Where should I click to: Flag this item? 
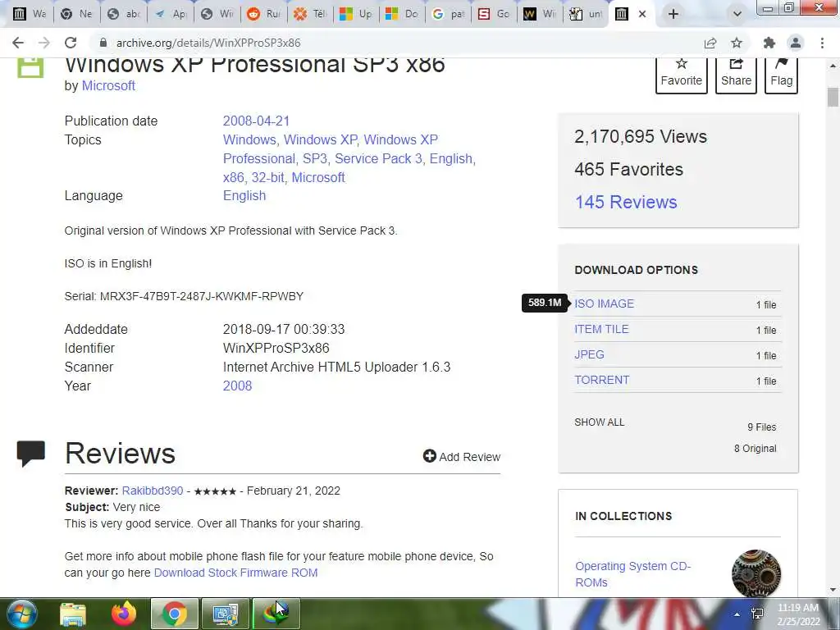coord(781,73)
